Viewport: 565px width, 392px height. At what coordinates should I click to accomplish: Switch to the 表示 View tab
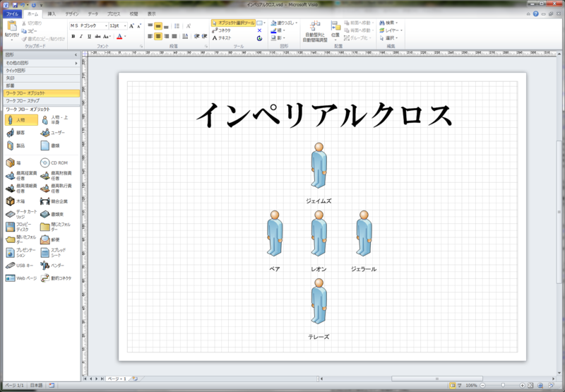[152, 14]
